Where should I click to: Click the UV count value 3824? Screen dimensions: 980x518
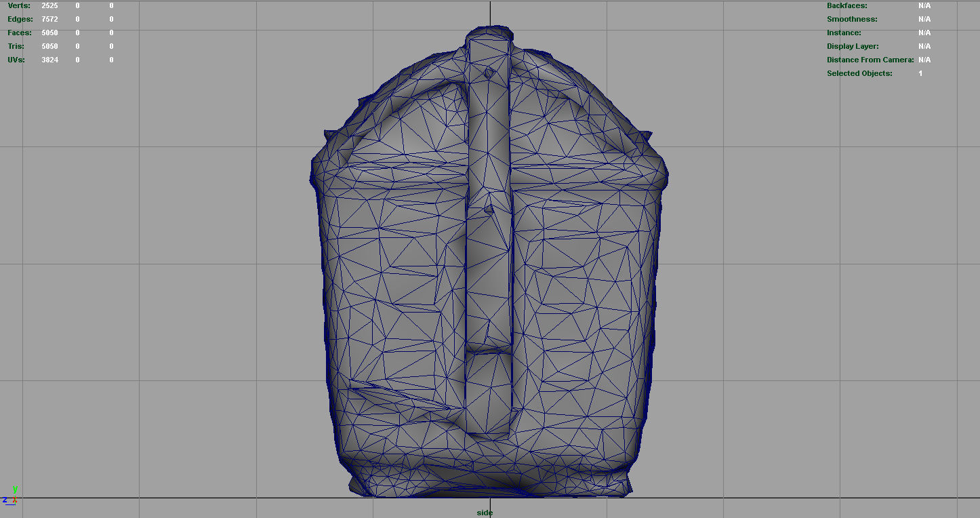[49, 60]
